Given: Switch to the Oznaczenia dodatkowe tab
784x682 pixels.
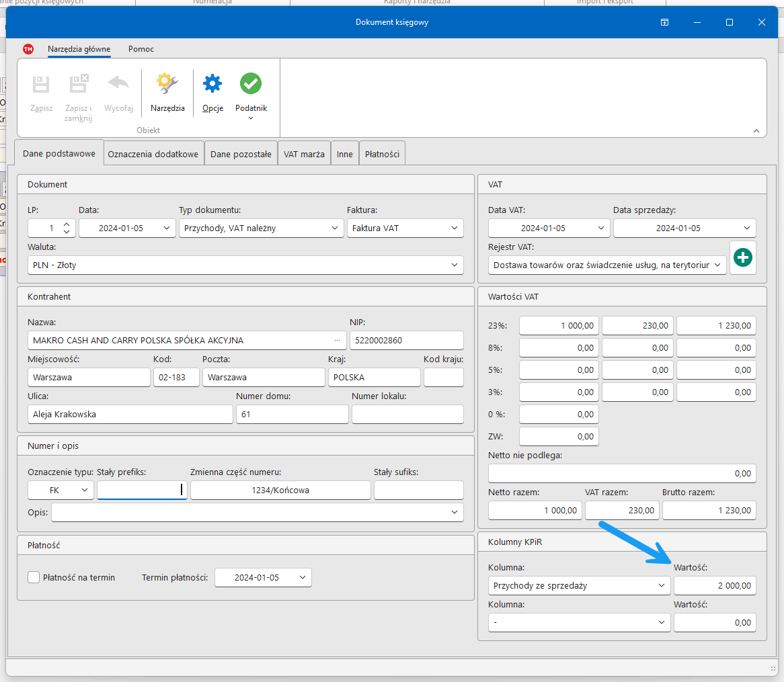Looking at the screenshot, I should coord(153,154).
